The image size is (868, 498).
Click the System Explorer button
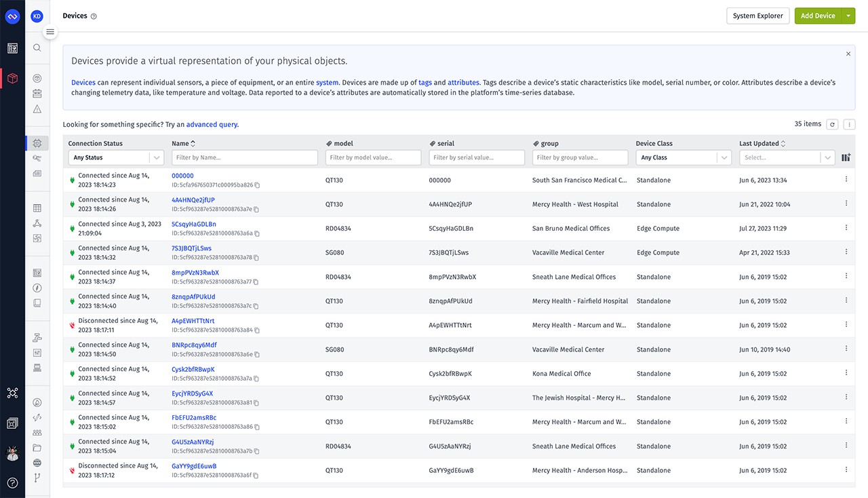[757, 16]
